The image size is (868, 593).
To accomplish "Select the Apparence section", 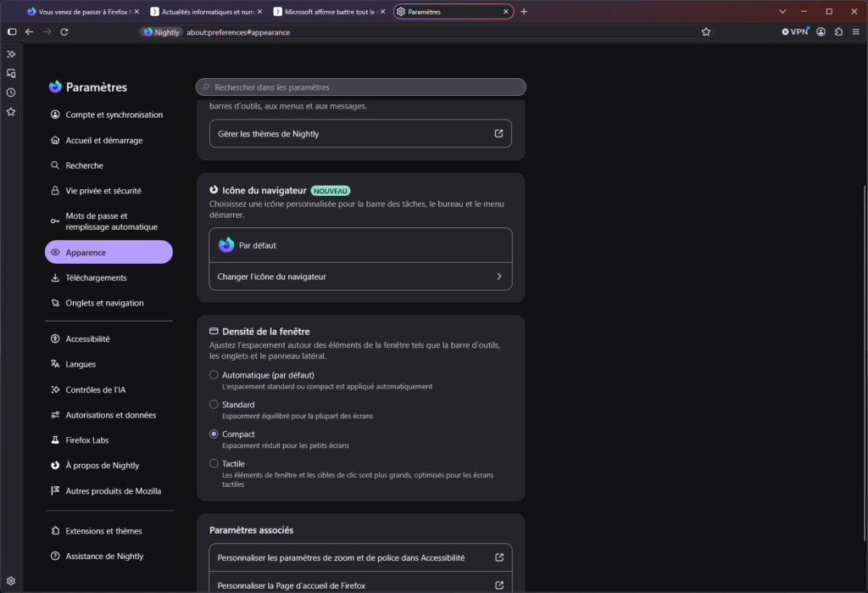I will coord(108,252).
